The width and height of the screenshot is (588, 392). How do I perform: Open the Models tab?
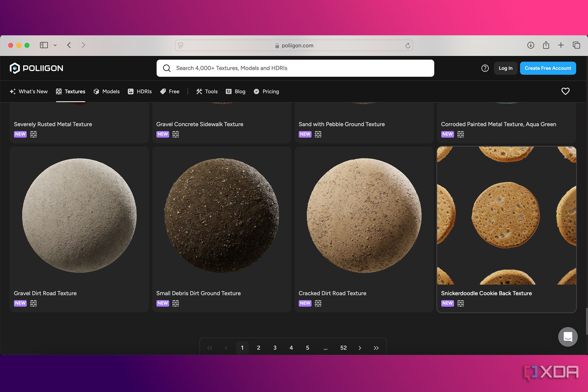click(106, 92)
